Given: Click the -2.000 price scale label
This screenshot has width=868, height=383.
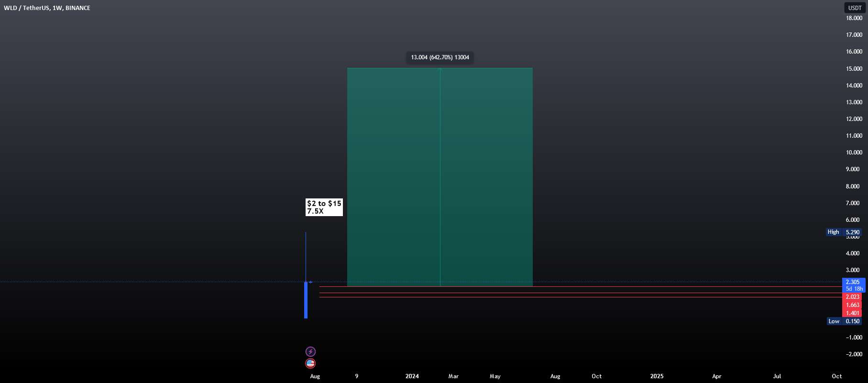Looking at the screenshot, I should [x=854, y=354].
